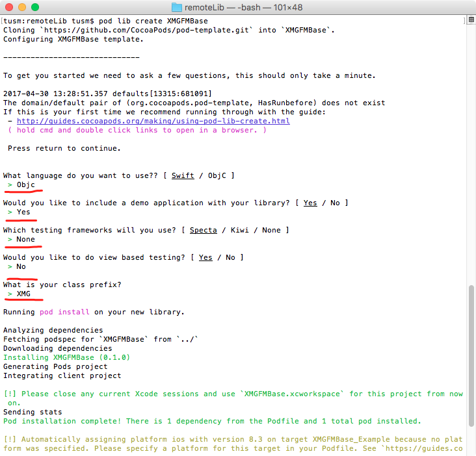Click the window title 'remoteLib — -bash — 101×48'
Screen dimensions: 476x456
(x=243, y=7)
